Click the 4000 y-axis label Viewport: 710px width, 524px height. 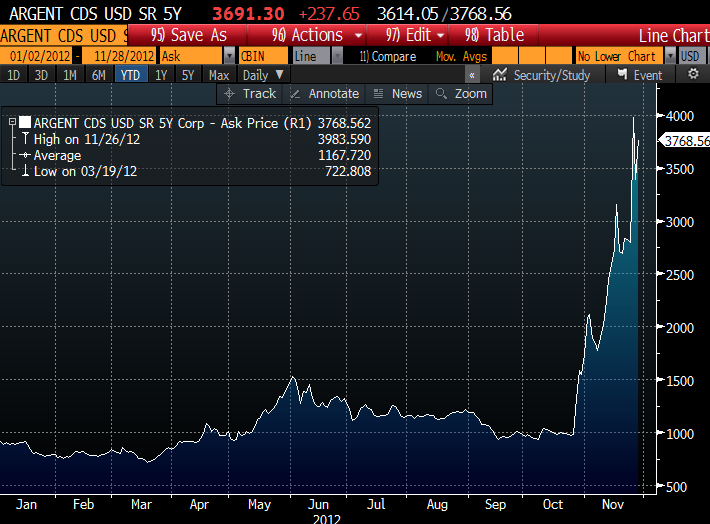coord(680,116)
